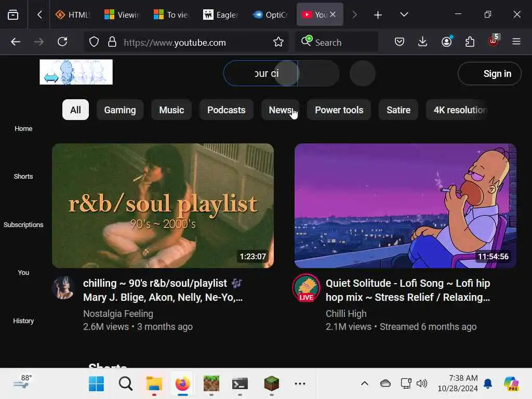Open Quiet Solitude Lofi Song title link
Screen dimensions: 532x399
tap(408, 290)
